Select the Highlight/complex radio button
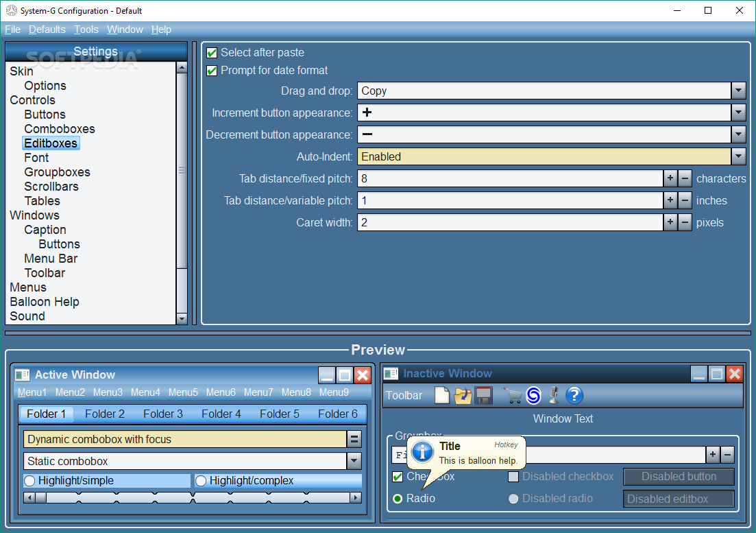The width and height of the screenshot is (756, 533). pos(201,480)
